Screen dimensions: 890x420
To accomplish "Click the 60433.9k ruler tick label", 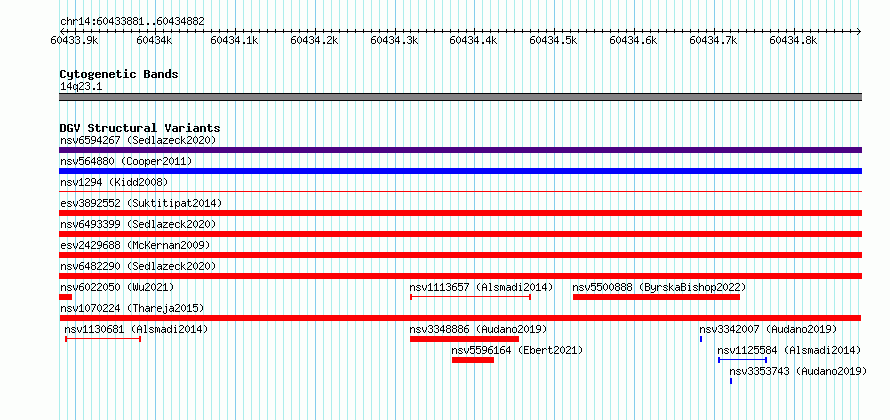I will pos(75,40).
